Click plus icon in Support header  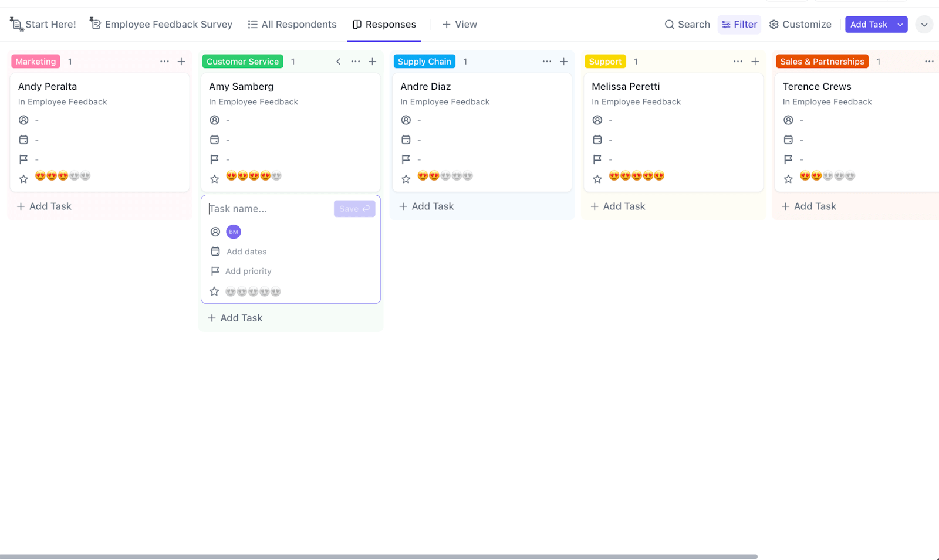tap(755, 62)
